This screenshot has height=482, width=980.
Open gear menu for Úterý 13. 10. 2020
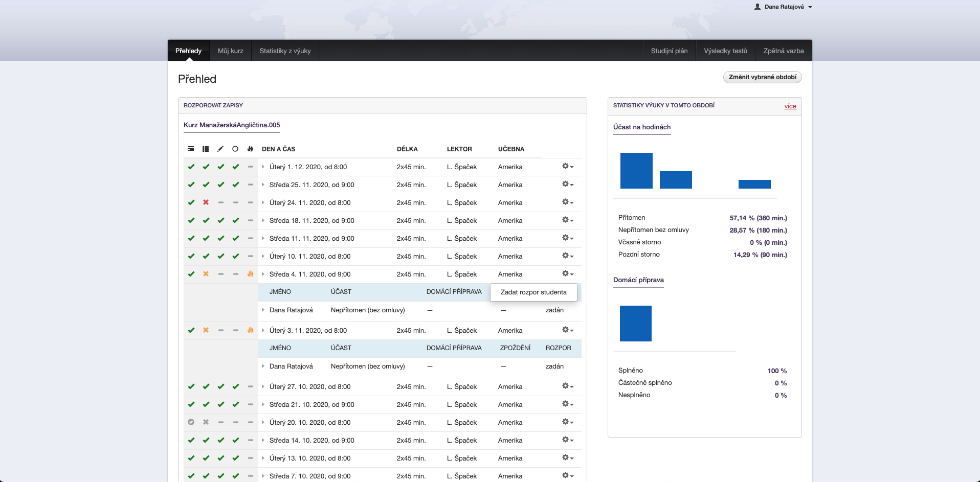coord(568,458)
